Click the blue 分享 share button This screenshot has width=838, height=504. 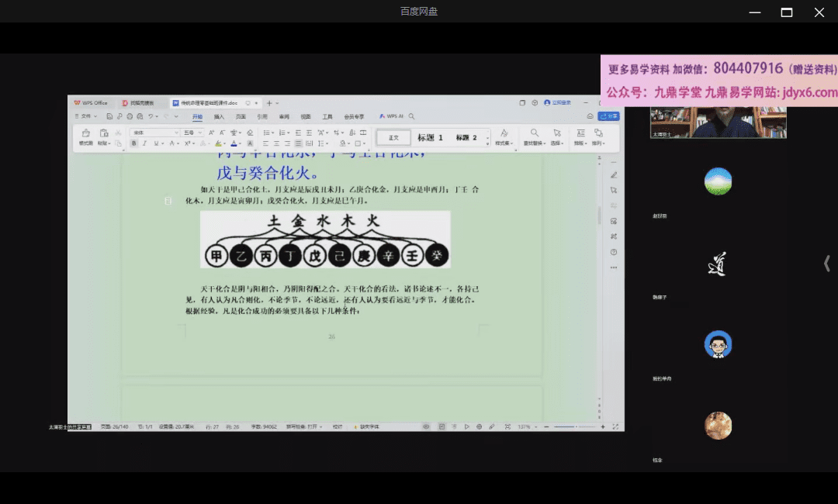(611, 115)
